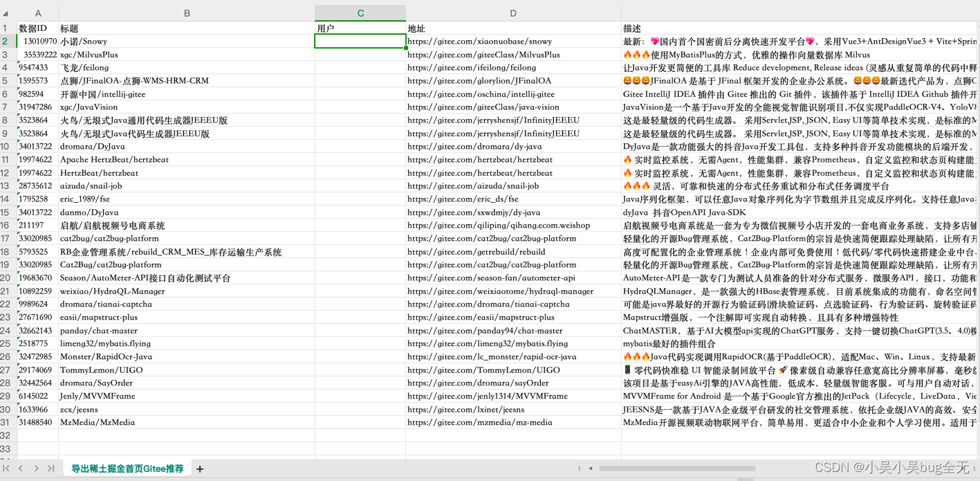Select cell with ID 13010970
Viewport: 980px width, 481px height.
(37, 42)
